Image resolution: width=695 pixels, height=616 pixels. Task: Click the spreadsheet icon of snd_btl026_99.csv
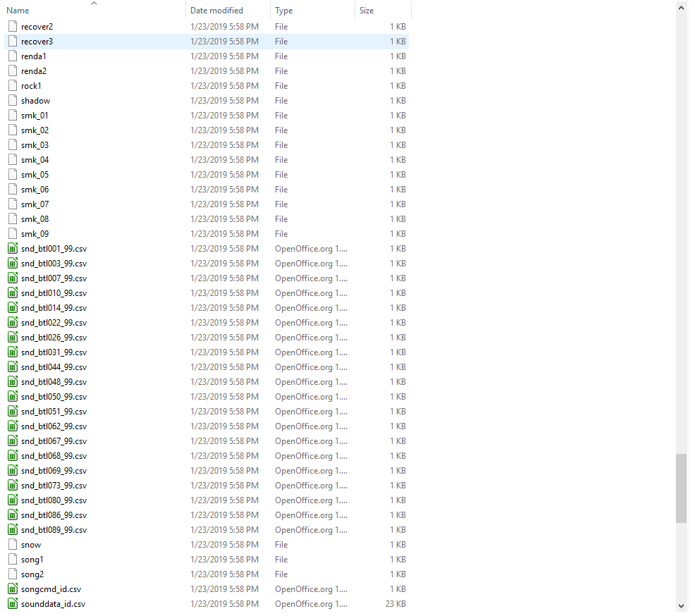[13, 337]
